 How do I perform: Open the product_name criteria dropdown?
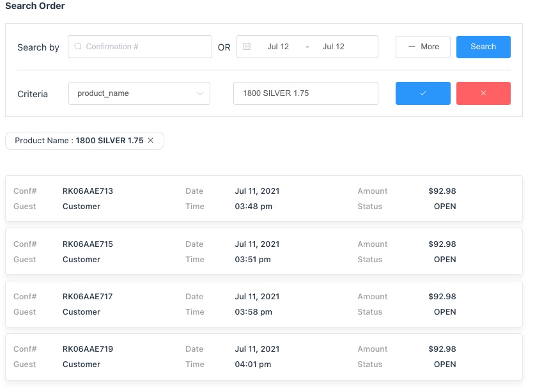coord(139,93)
